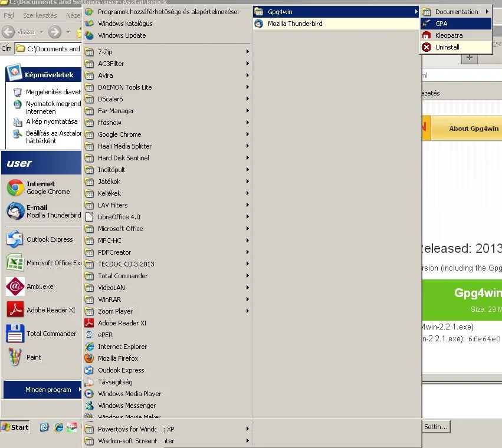Select A kép nyomtatása task
Screen dimensions: 502x448
pos(45,121)
